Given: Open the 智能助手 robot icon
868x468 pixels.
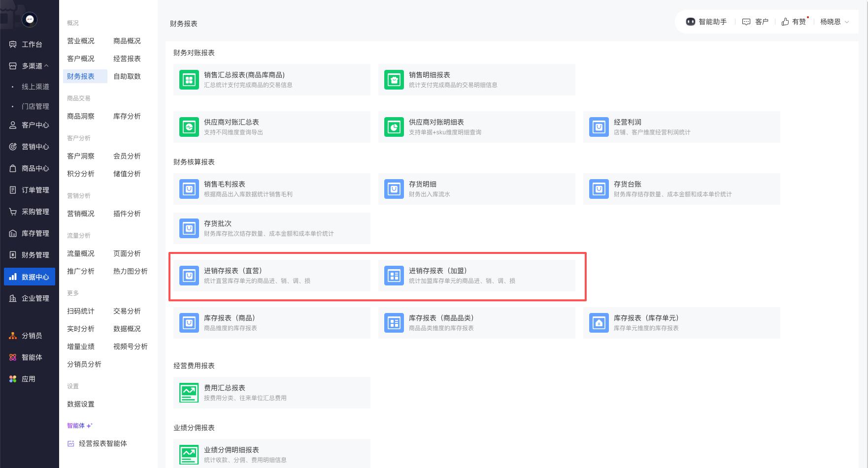Looking at the screenshot, I should pos(691,22).
